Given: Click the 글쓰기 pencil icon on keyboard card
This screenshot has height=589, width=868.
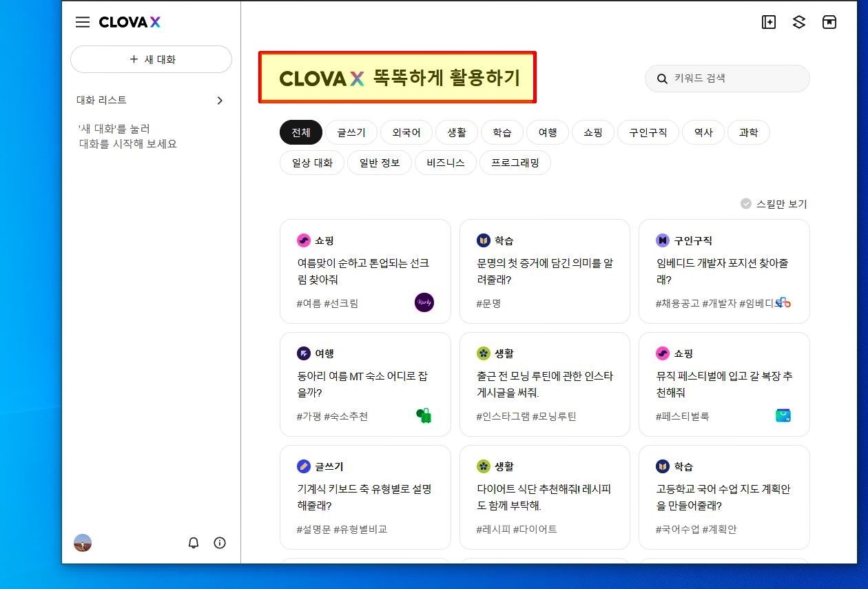Looking at the screenshot, I should (x=304, y=466).
